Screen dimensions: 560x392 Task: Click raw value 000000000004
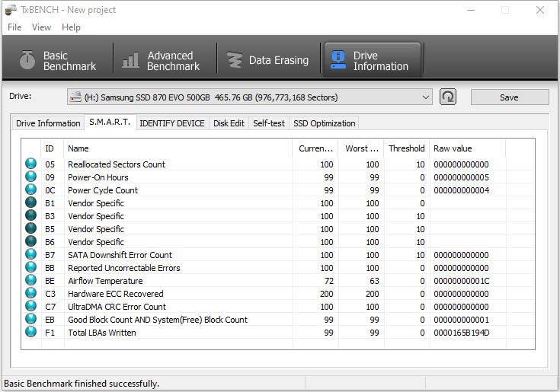click(x=462, y=190)
